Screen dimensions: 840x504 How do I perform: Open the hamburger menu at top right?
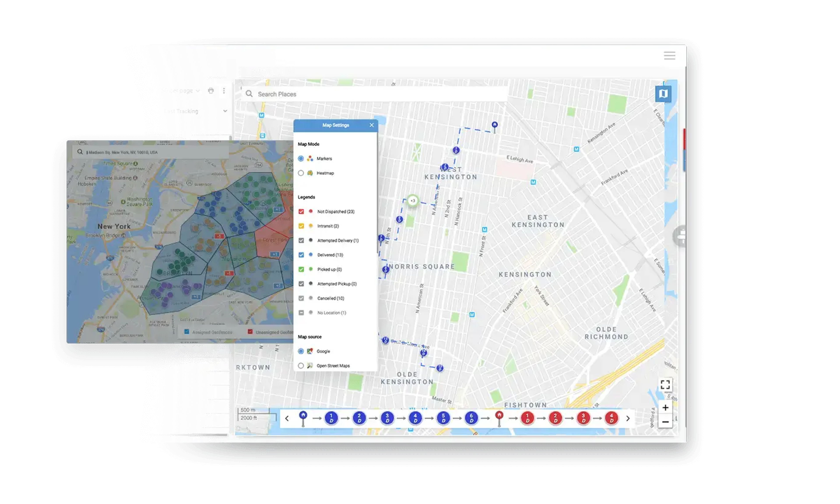coord(669,56)
